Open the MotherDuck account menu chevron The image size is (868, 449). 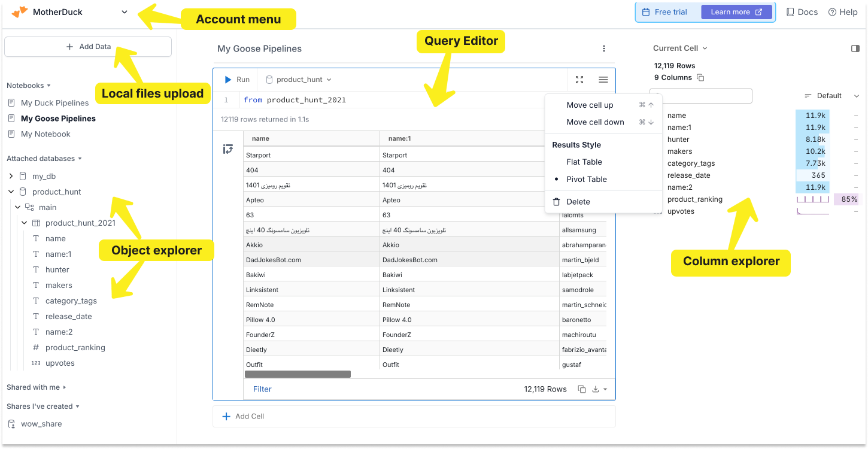coord(125,12)
